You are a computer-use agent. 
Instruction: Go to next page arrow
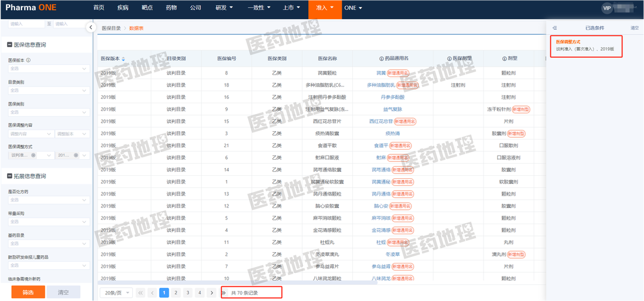(211, 293)
